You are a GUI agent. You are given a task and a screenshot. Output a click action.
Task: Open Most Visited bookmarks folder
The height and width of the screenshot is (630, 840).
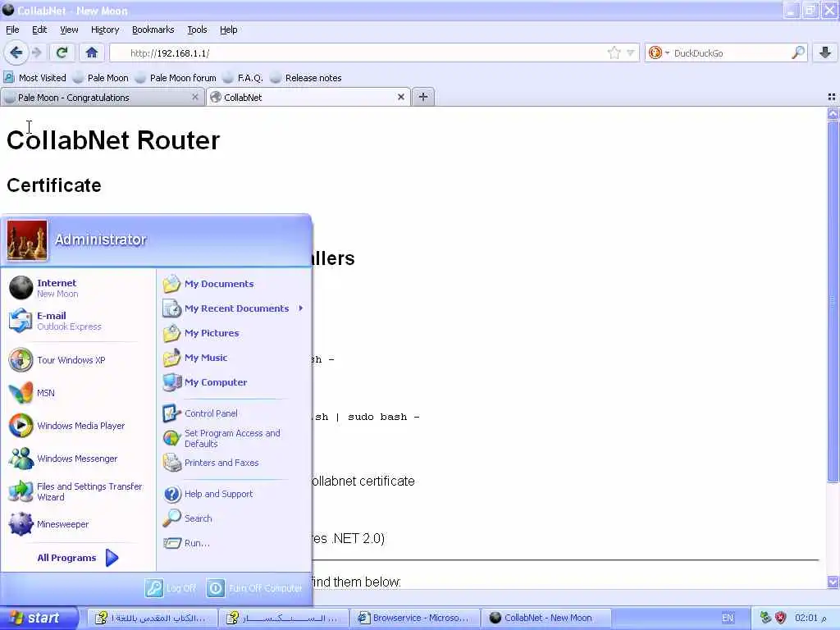click(34, 78)
